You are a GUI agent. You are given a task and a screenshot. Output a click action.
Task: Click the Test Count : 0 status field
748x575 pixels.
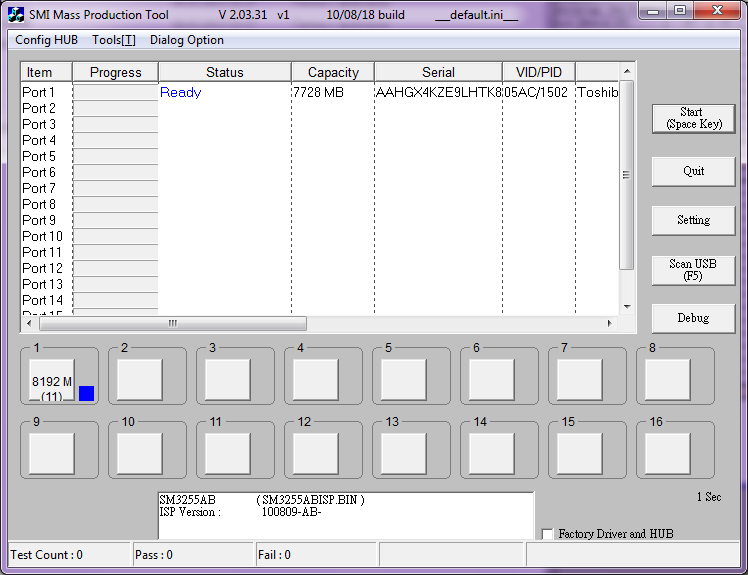point(69,555)
